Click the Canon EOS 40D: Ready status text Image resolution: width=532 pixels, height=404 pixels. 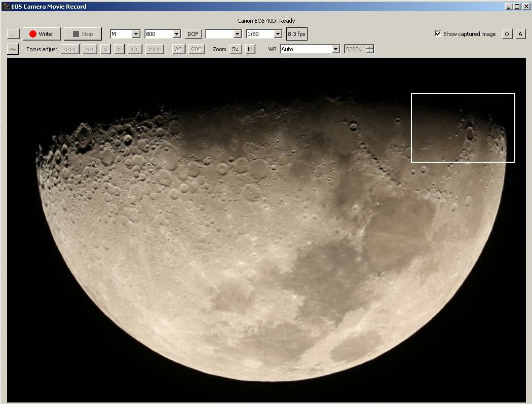pos(266,21)
